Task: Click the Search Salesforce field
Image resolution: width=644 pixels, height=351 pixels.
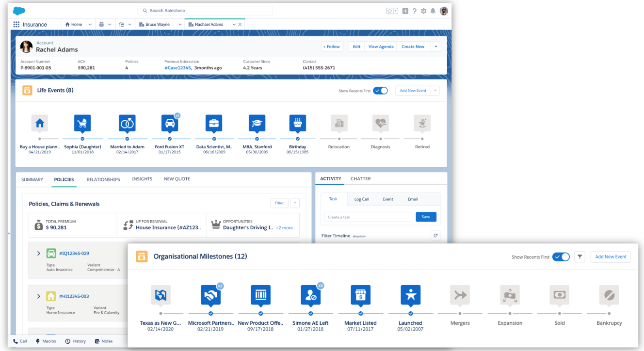Action: click(204, 10)
